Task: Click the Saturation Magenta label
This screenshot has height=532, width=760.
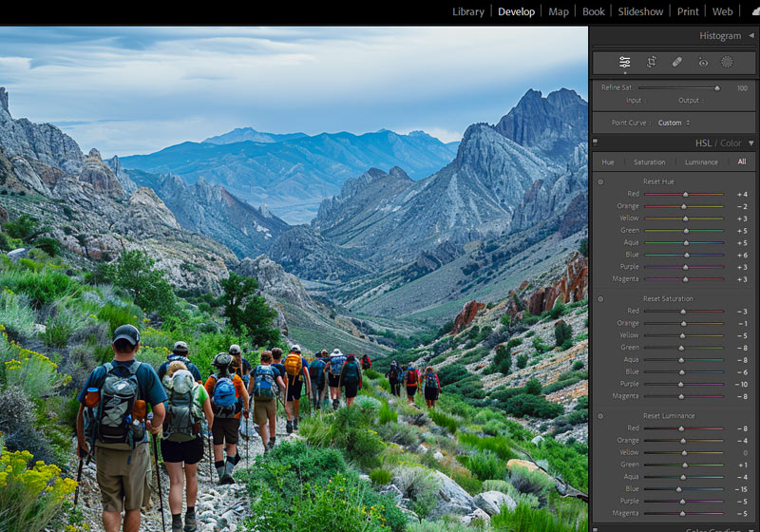Action: click(x=625, y=396)
